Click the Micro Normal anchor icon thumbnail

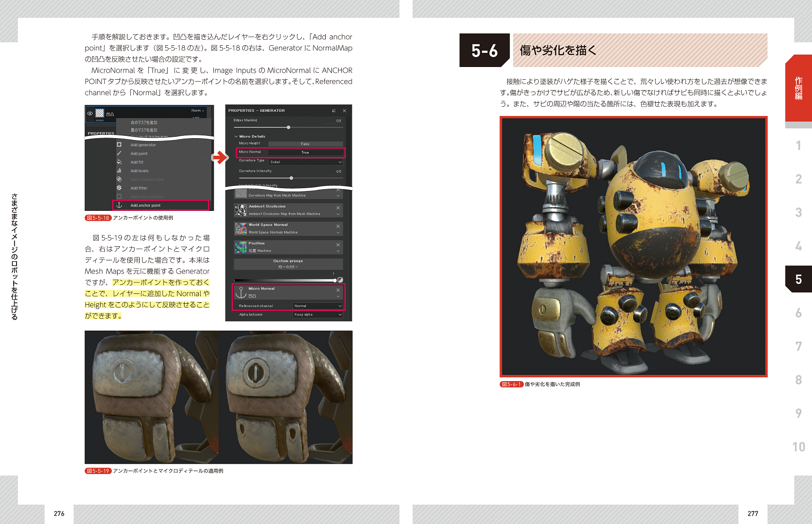tap(241, 292)
